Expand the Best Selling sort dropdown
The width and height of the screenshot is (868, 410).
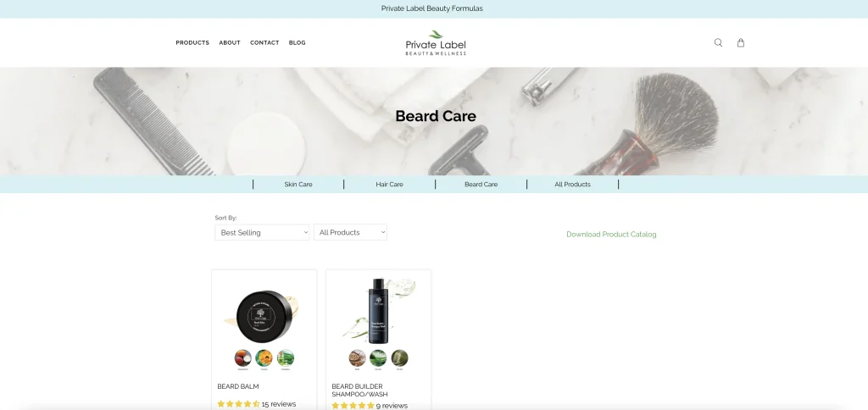[x=262, y=232]
